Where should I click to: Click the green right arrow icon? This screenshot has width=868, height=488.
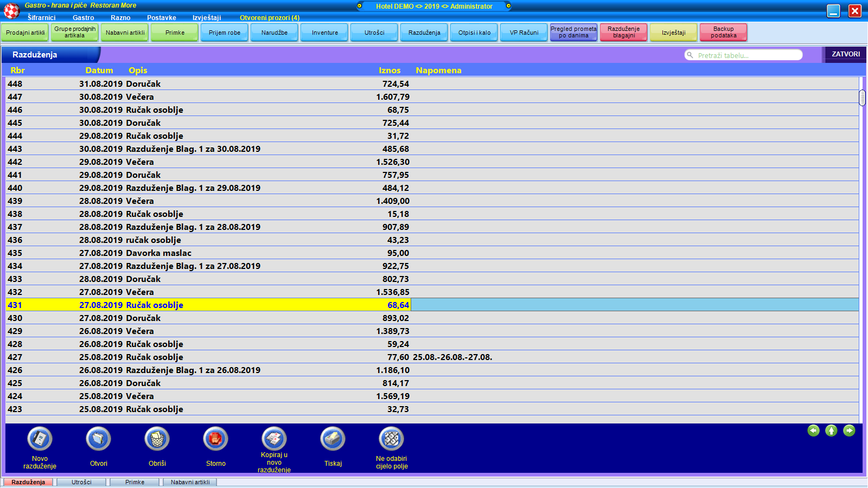[x=849, y=431]
